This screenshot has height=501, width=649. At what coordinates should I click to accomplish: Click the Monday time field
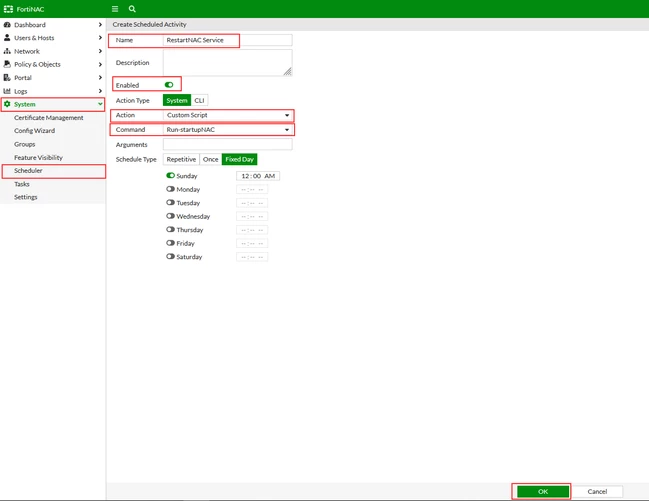[252, 190]
